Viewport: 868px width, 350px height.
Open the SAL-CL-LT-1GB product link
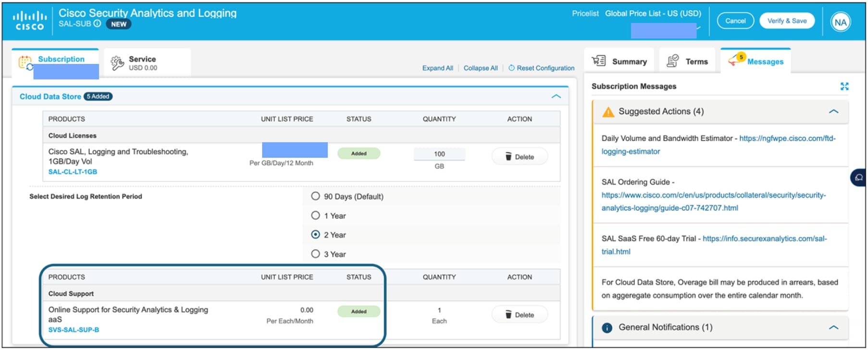click(x=73, y=172)
